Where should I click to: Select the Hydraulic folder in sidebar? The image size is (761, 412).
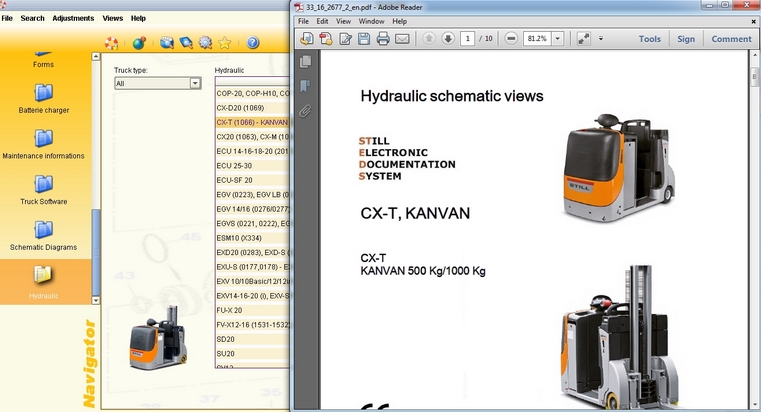coord(44,282)
